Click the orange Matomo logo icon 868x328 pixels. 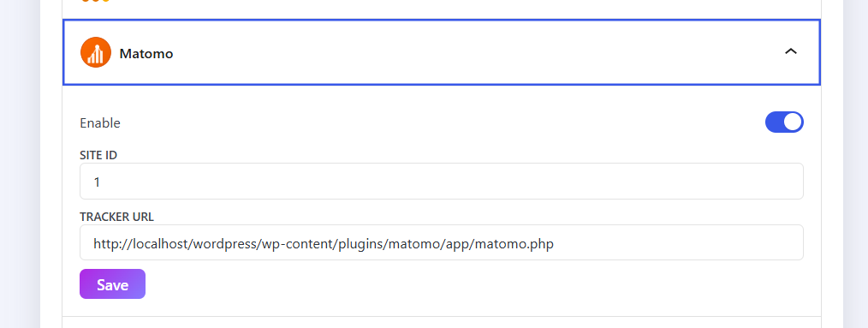96,52
